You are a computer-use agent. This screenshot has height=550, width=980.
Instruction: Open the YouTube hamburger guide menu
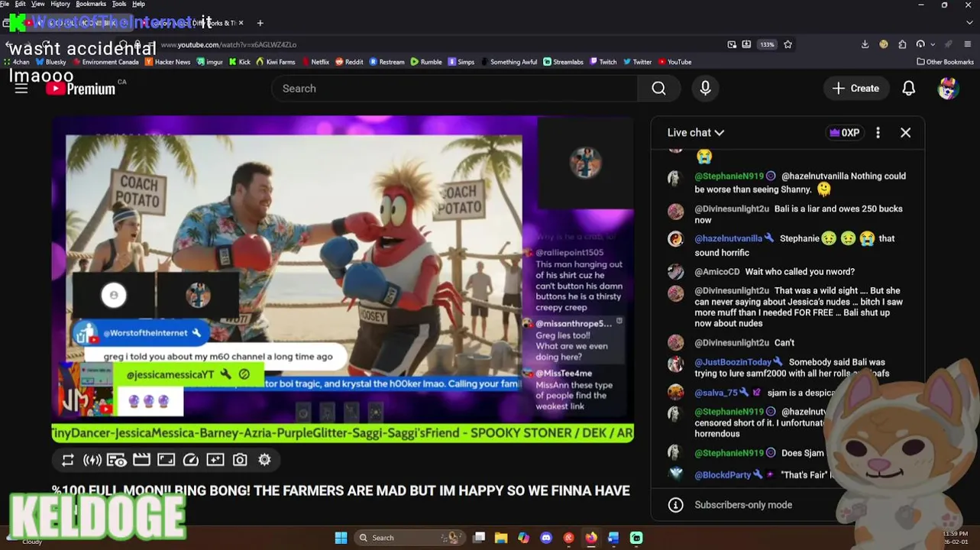[21, 89]
